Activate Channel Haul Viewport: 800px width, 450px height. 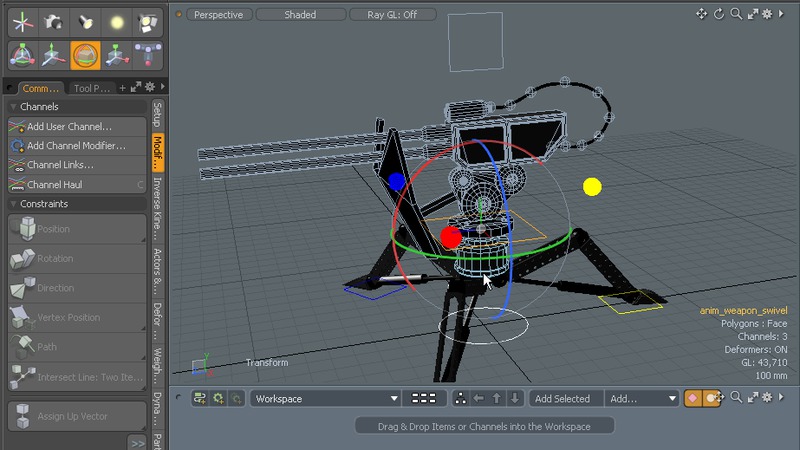[x=77, y=185]
